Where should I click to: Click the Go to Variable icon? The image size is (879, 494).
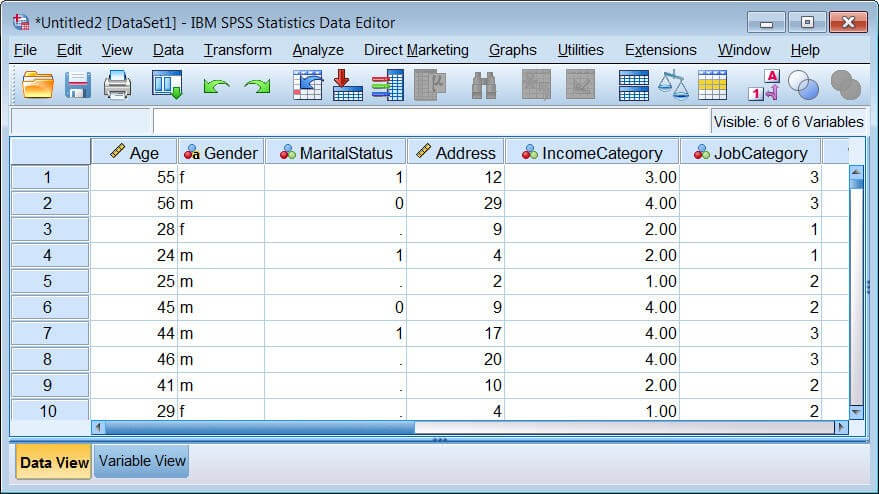pos(348,85)
